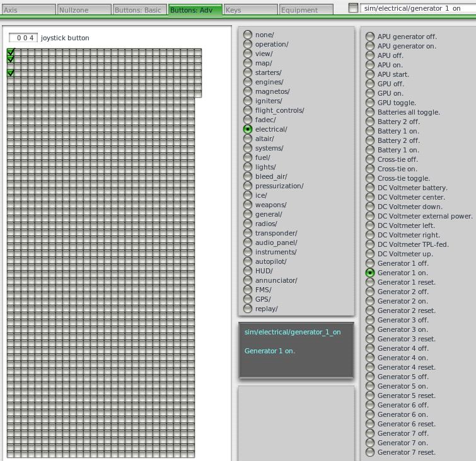The height and width of the screenshot is (461, 476).
Task: Pick the flight_controls/ category
Action: [248, 110]
